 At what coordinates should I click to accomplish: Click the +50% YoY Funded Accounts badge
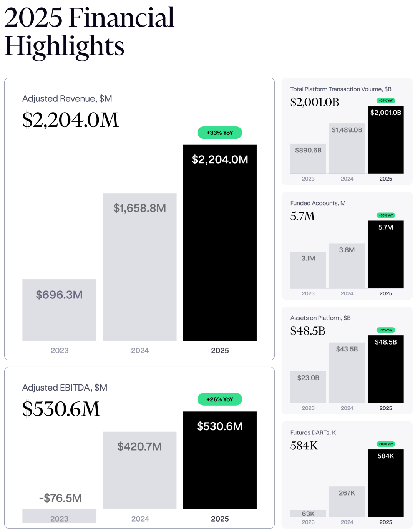click(386, 215)
